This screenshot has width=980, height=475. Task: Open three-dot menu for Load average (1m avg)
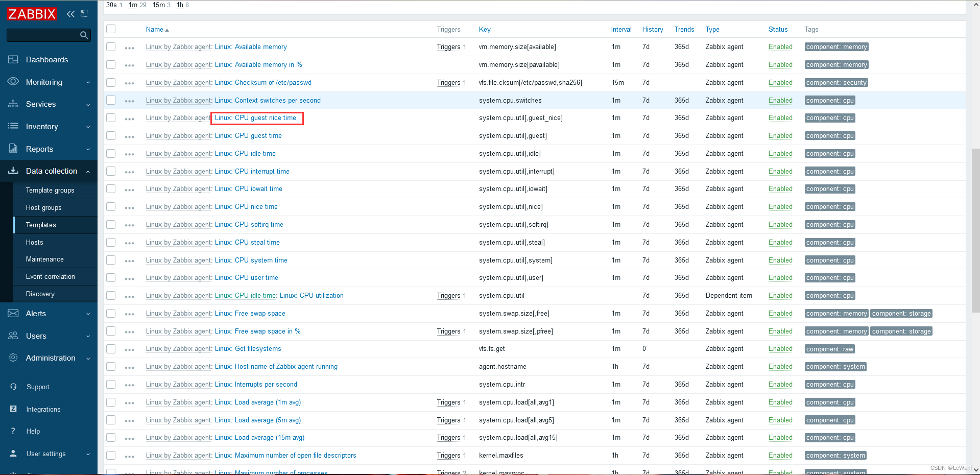[x=129, y=403]
